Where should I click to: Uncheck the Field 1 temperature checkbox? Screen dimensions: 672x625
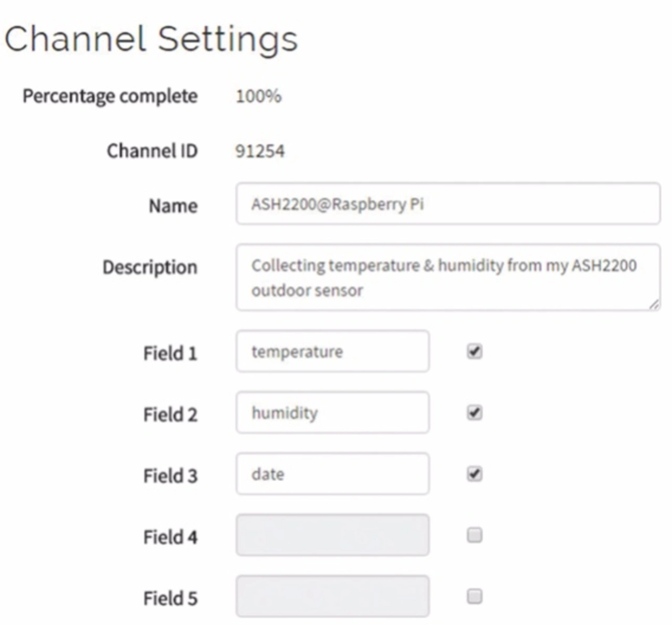pyautogui.click(x=475, y=351)
